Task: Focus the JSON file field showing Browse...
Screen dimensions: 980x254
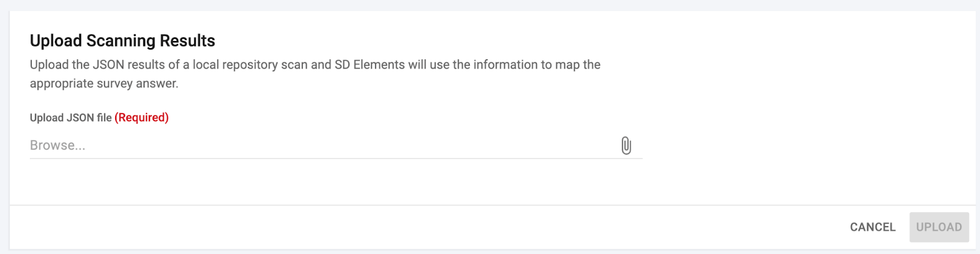Action: pyautogui.click(x=336, y=145)
